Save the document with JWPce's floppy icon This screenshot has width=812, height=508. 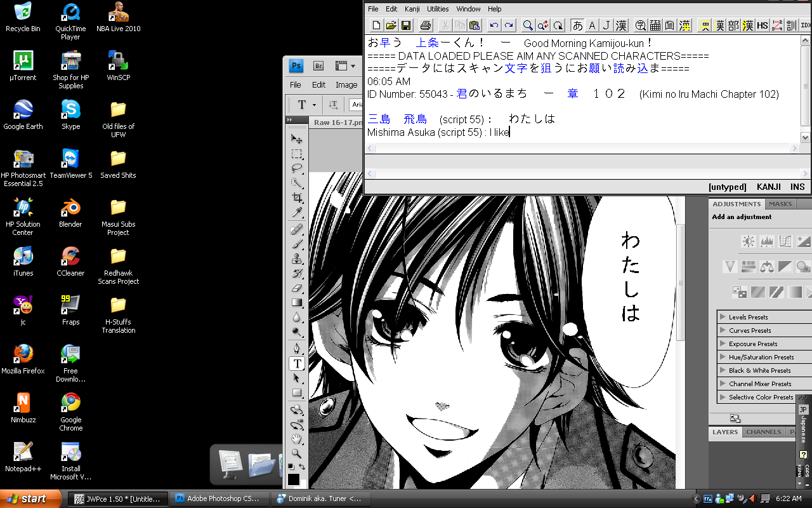tap(406, 25)
